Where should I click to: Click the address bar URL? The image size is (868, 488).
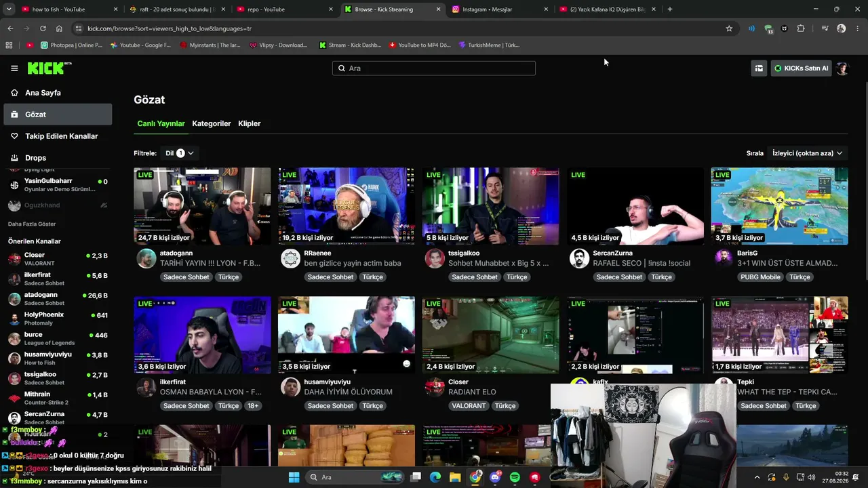(x=170, y=28)
